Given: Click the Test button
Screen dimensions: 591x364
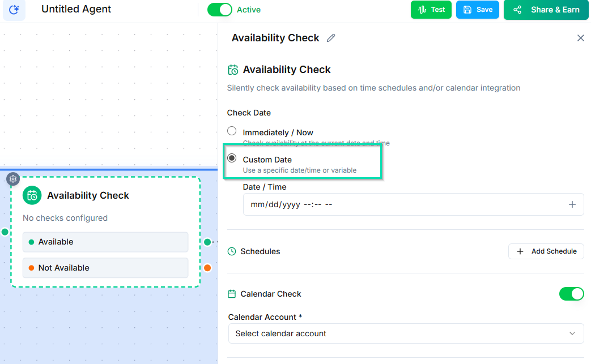Looking at the screenshot, I should [431, 10].
